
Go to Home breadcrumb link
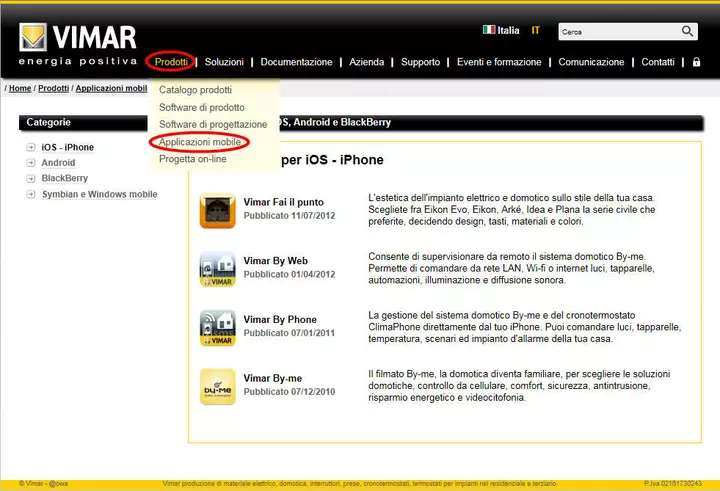[20, 88]
